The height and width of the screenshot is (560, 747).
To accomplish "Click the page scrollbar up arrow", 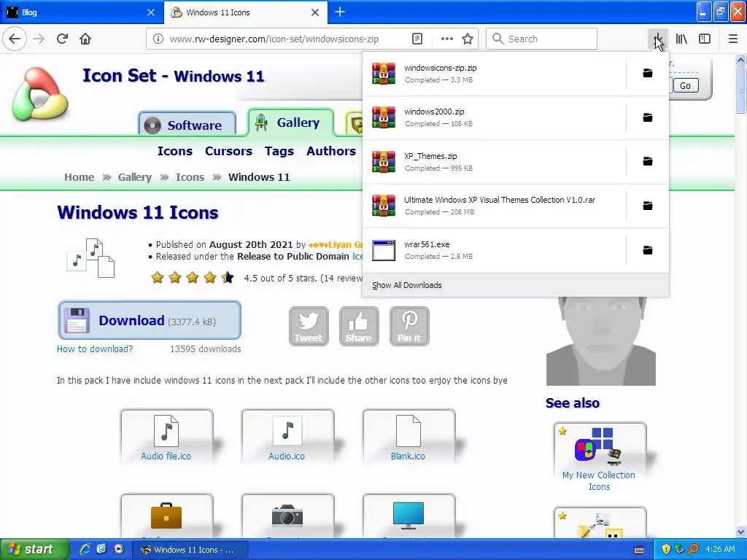I will click(x=741, y=60).
